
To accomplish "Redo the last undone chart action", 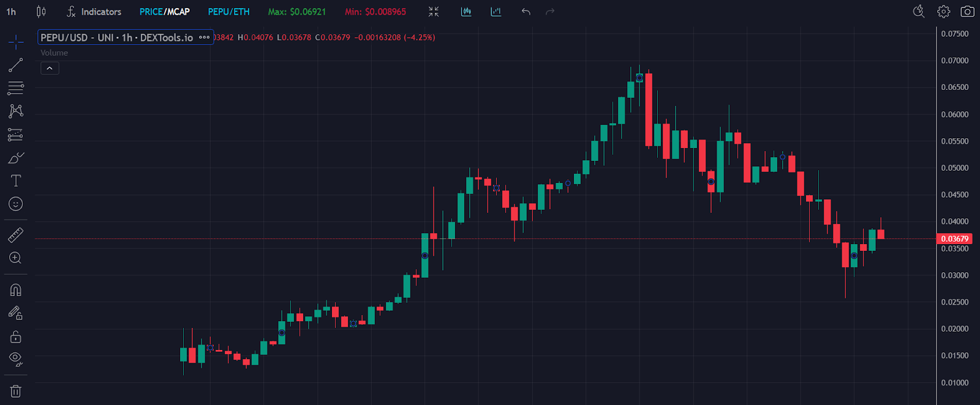I will click(550, 12).
